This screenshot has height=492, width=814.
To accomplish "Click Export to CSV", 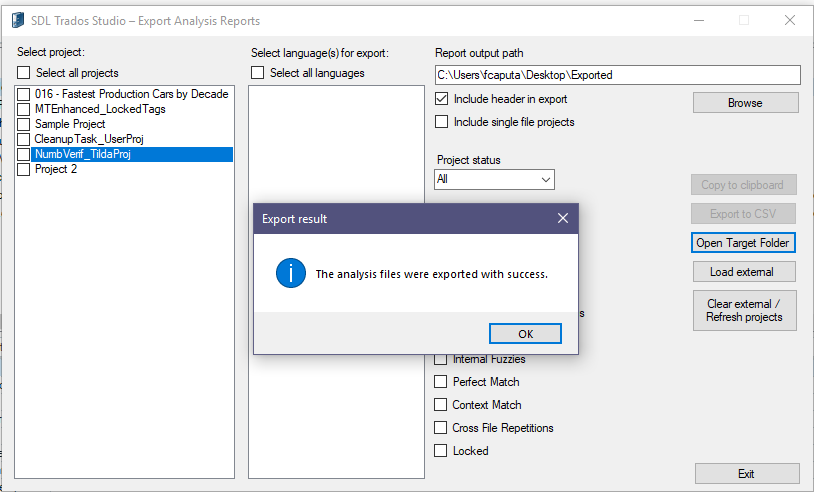I will pyautogui.click(x=743, y=214).
